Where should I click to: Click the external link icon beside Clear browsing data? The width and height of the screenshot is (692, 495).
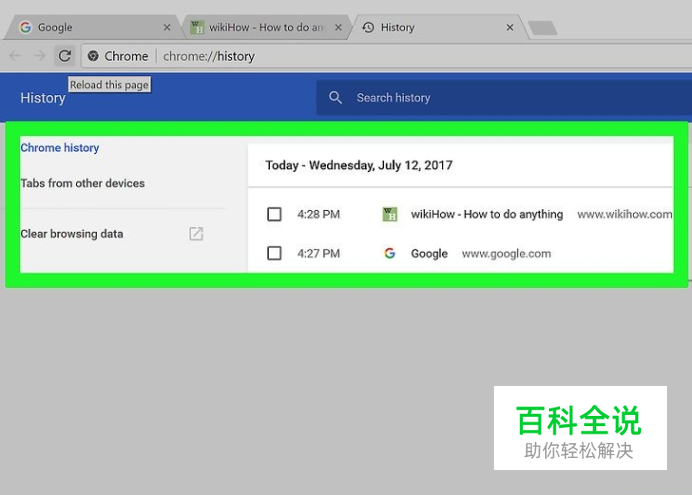click(196, 234)
